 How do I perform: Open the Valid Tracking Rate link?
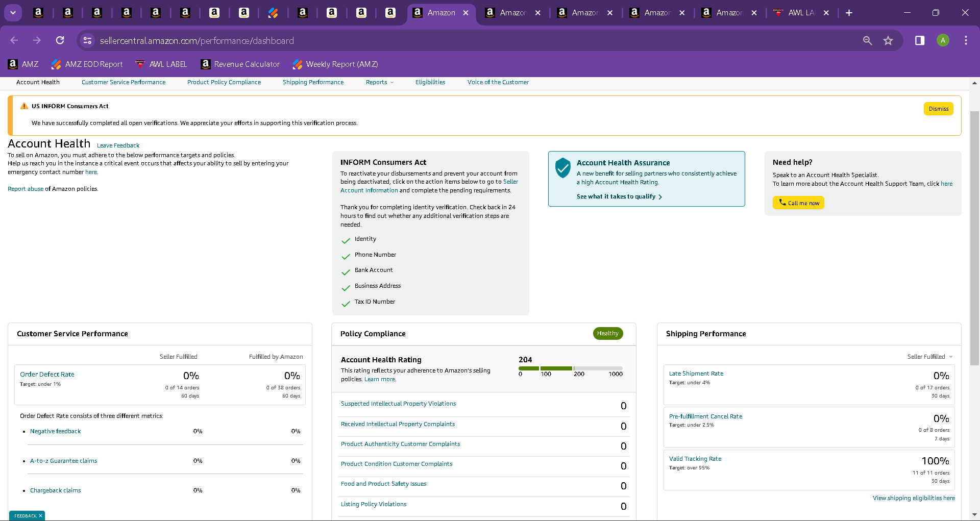(695, 459)
